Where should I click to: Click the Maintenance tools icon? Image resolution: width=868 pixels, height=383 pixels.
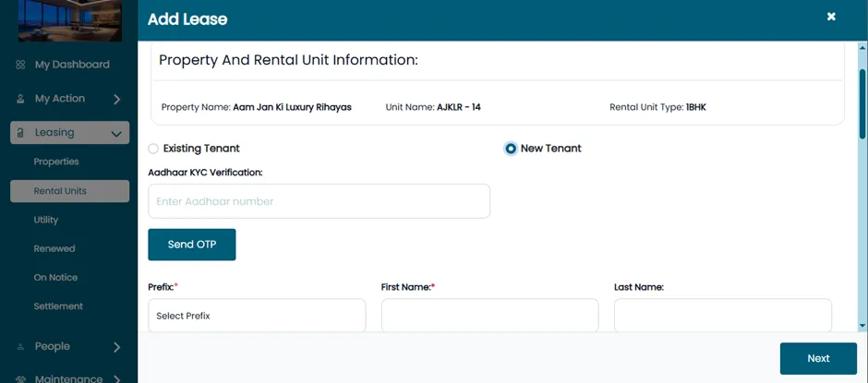click(x=20, y=379)
